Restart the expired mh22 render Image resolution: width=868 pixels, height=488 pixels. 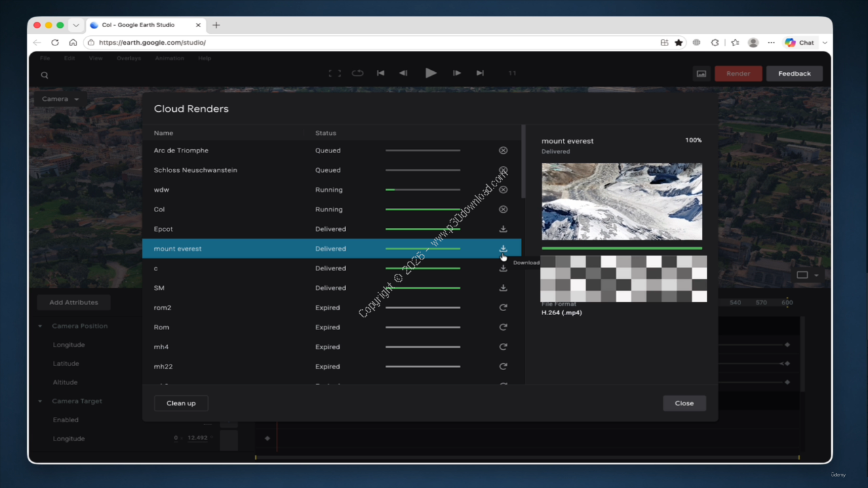(x=503, y=367)
